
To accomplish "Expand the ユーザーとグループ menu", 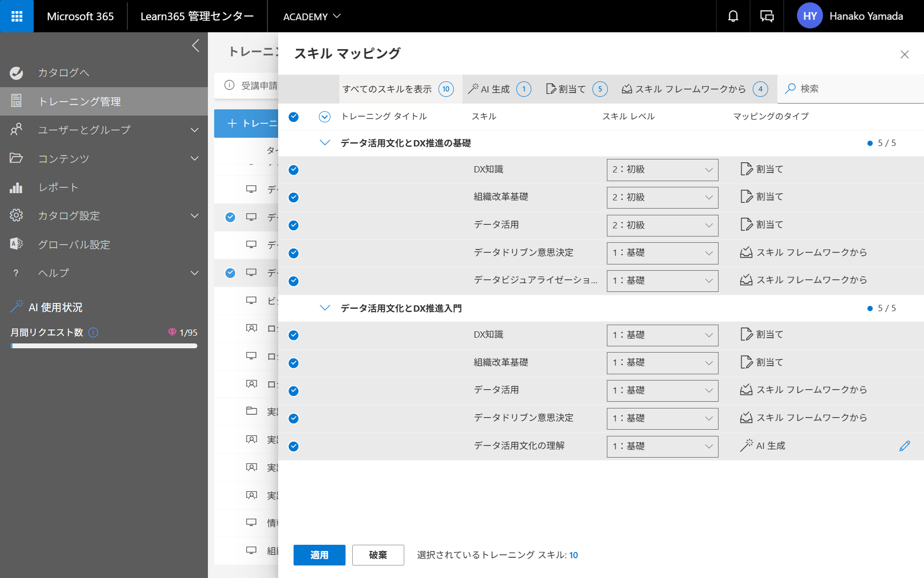I will [194, 130].
